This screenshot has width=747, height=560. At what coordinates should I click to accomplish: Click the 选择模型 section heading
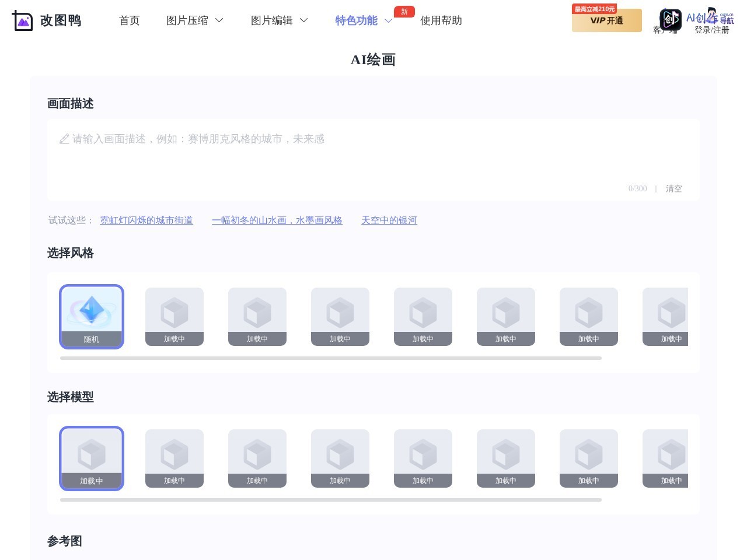coord(71,397)
